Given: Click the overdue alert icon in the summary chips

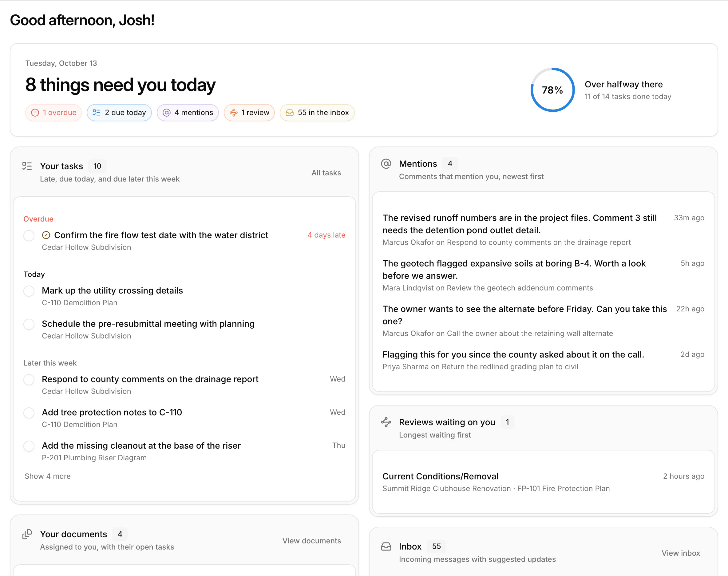Looking at the screenshot, I should click(35, 113).
